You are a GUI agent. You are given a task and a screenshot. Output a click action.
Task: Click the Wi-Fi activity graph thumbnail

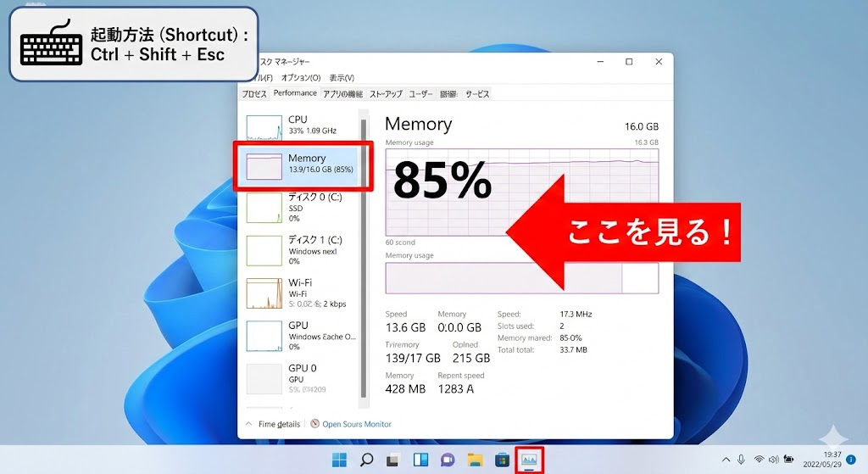click(x=264, y=293)
